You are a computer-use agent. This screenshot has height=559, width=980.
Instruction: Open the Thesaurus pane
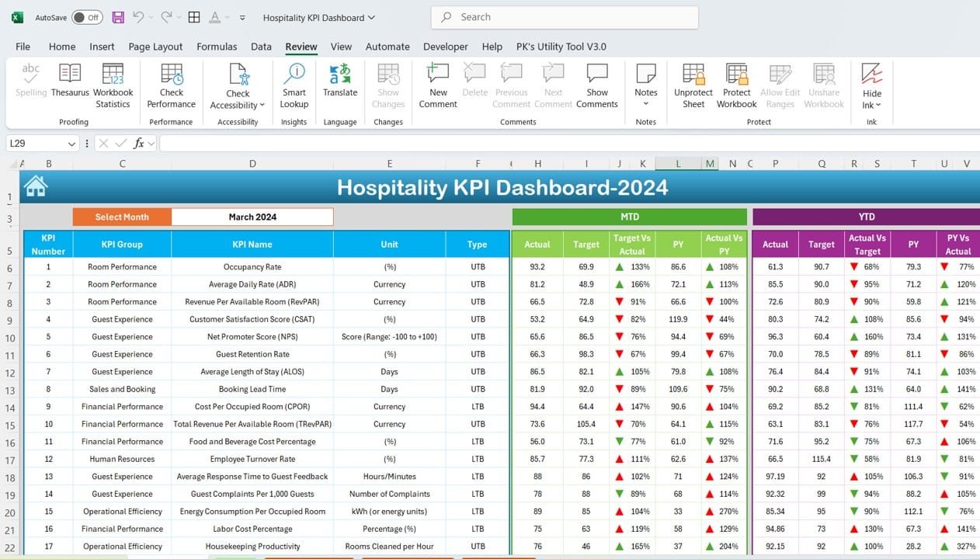click(x=69, y=84)
